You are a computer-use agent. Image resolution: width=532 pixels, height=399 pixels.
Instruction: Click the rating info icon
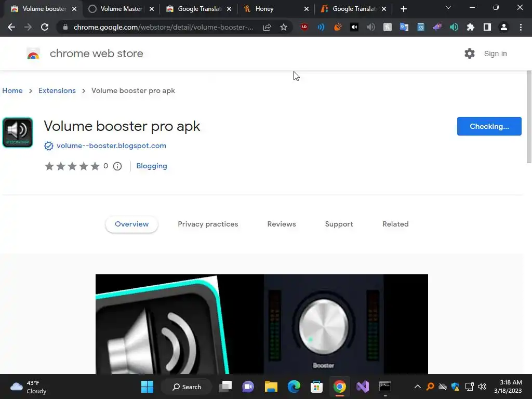tap(117, 166)
